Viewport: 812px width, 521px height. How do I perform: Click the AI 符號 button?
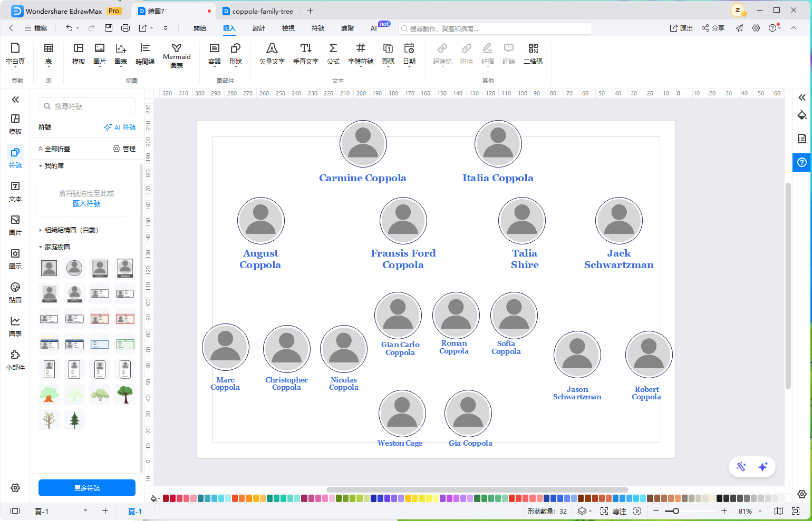pyautogui.click(x=120, y=127)
